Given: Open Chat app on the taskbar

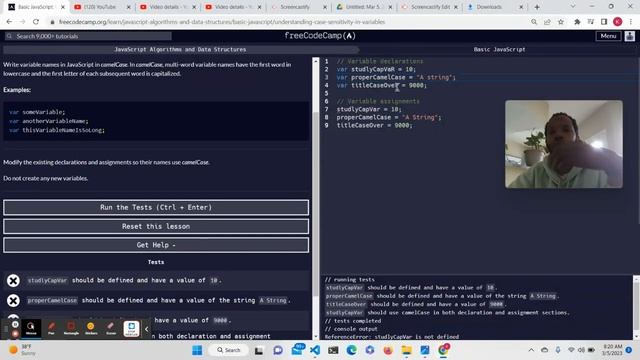Looking at the screenshot, I should coord(278,350).
